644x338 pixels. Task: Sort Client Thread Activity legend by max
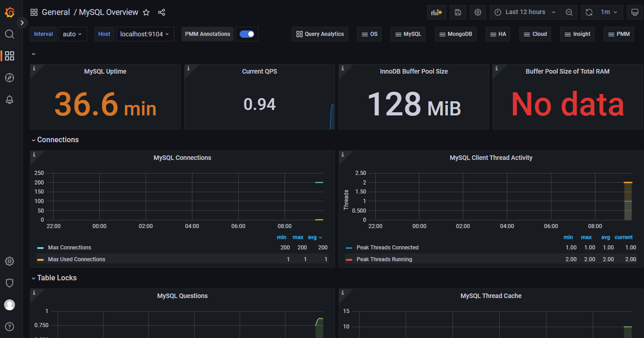pyautogui.click(x=586, y=237)
